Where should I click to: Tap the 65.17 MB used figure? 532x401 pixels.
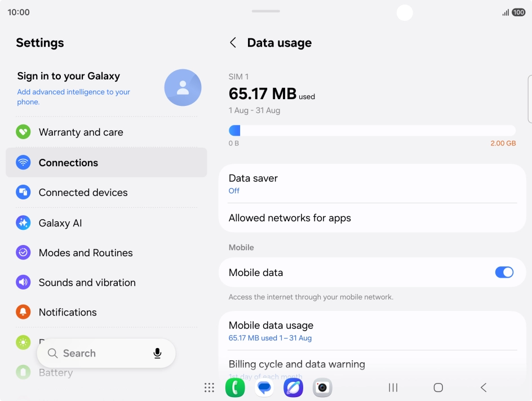272,94
